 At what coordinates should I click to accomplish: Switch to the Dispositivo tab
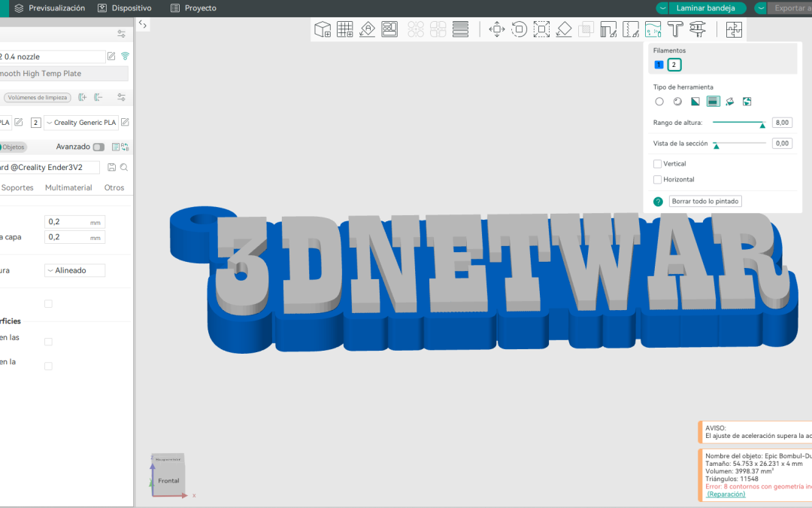(x=125, y=8)
